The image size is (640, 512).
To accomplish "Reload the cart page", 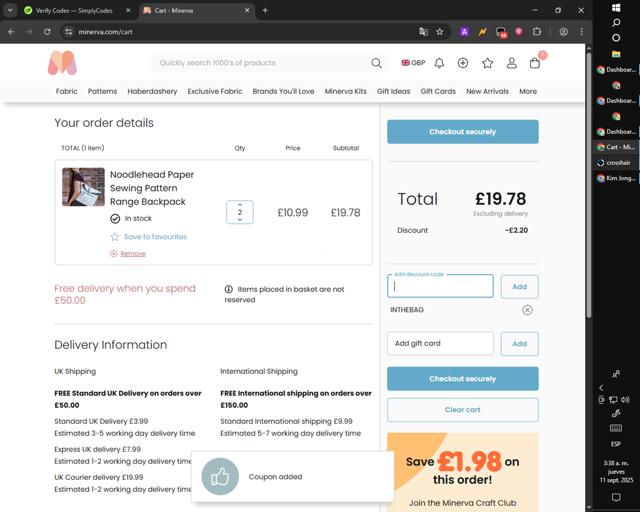I will coord(47,32).
